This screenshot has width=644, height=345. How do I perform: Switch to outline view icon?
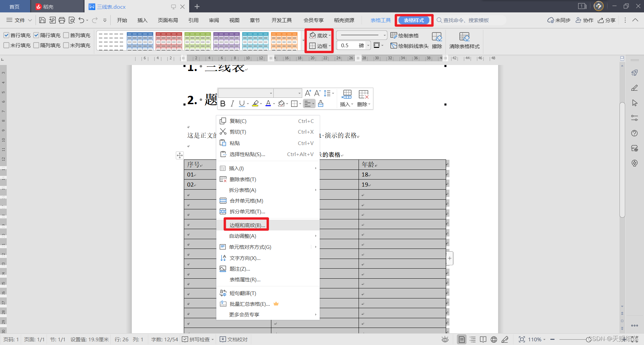(x=473, y=339)
